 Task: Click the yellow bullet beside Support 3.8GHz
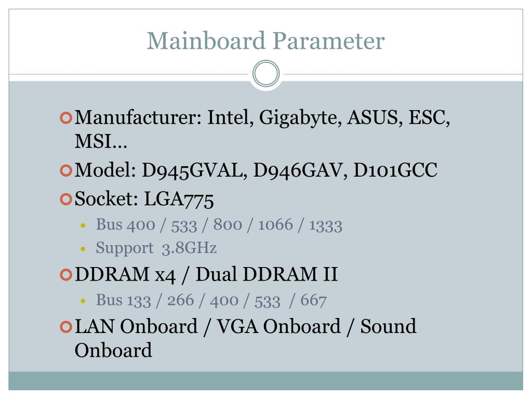[x=83, y=249]
